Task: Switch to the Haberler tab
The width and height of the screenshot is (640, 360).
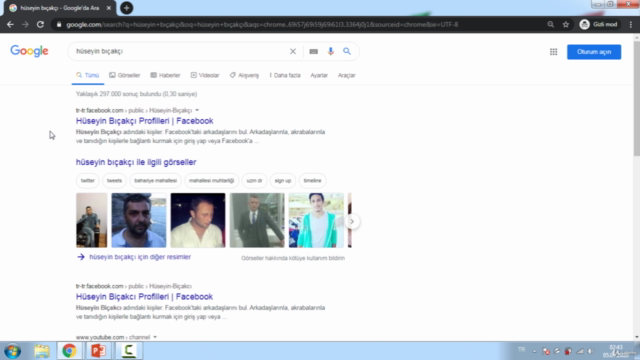Action: [x=165, y=76]
